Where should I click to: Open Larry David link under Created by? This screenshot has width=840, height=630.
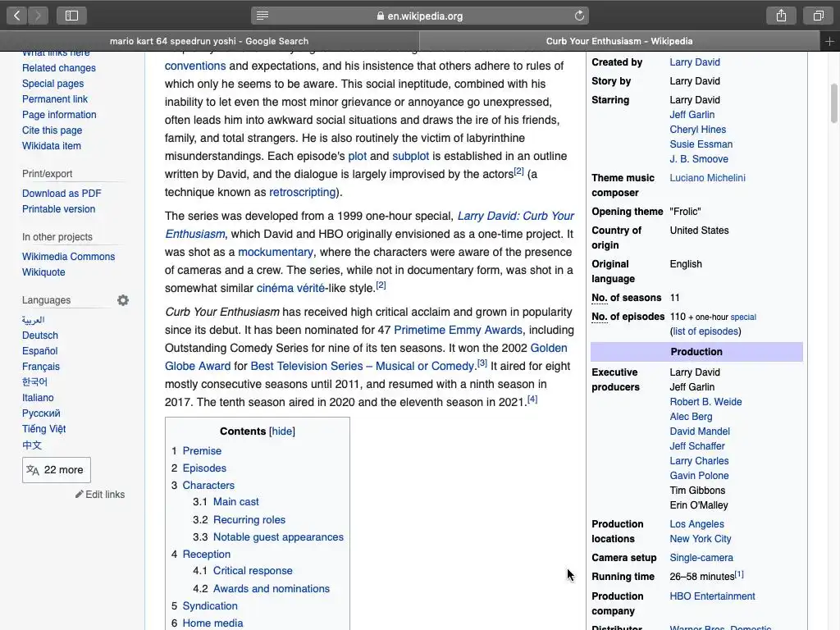point(695,62)
